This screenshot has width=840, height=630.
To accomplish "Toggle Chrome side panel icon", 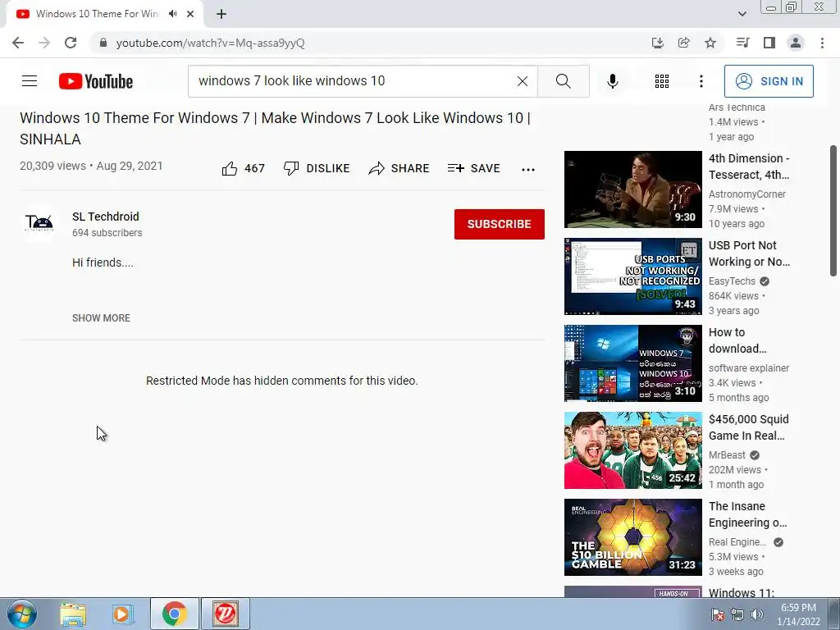I will pos(769,43).
